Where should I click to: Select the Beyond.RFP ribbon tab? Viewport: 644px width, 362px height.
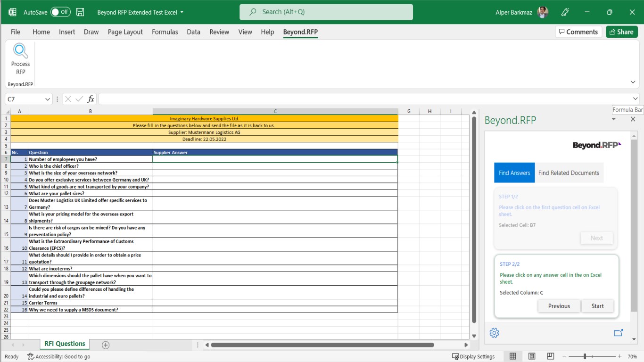click(x=300, y=32)
